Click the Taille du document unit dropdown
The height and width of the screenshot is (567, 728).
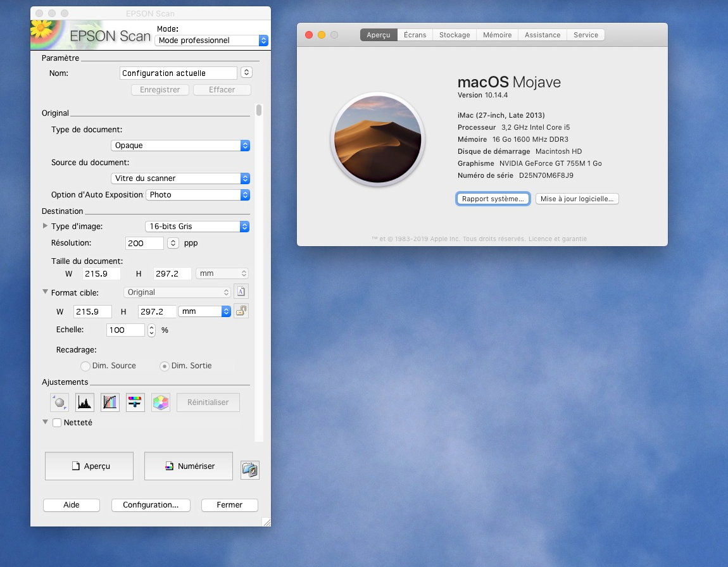click(222, 273)
